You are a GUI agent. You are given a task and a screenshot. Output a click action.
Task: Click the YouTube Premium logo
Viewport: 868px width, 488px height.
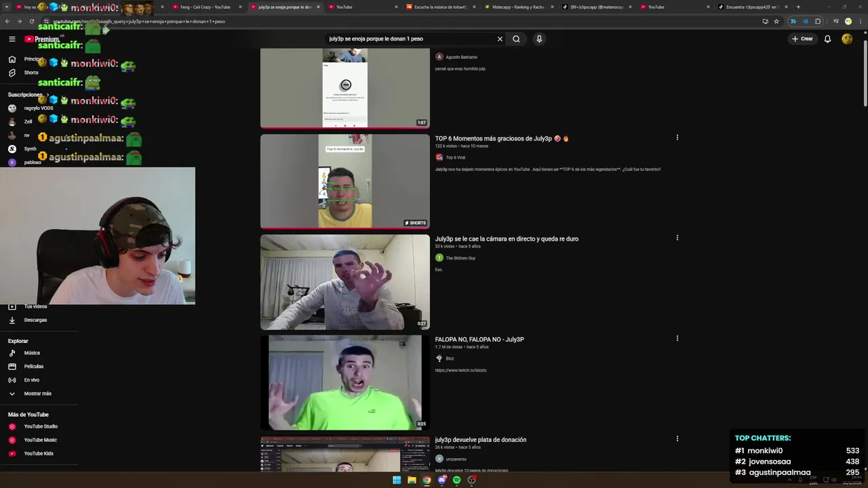coord(42,39)
